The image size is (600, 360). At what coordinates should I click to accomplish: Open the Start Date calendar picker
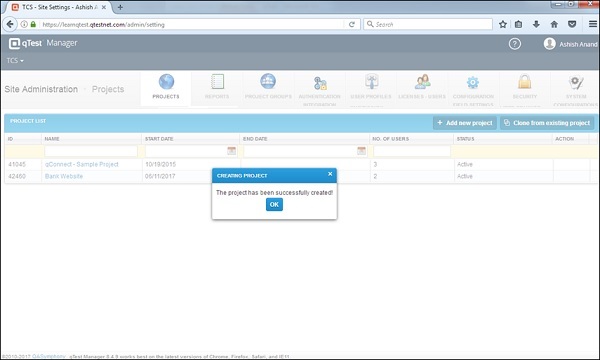click(x=232, y=151)
